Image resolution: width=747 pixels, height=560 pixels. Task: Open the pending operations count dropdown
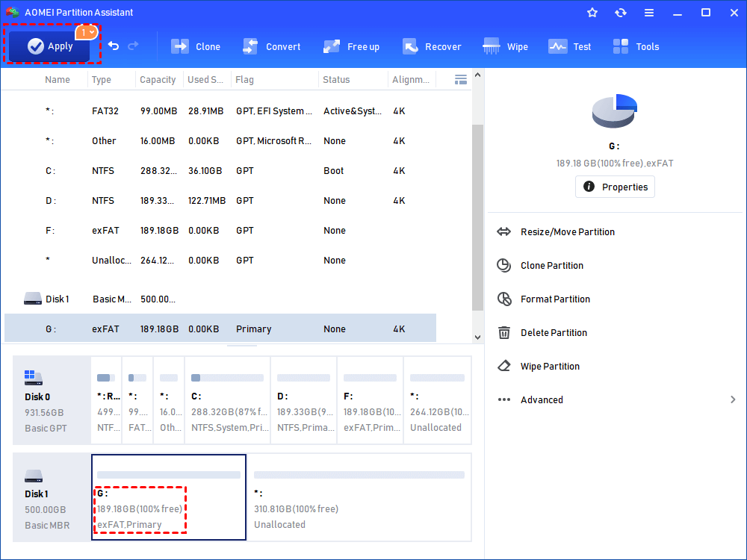87,32
